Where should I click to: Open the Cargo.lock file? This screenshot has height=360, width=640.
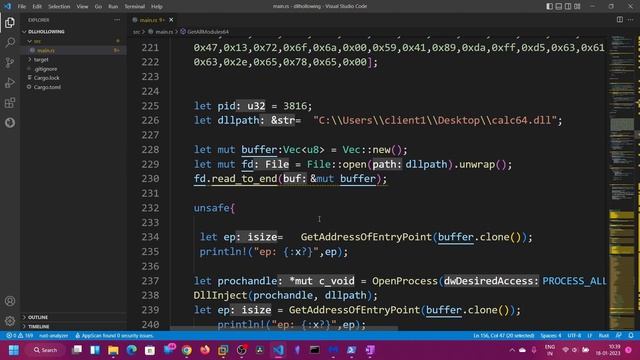tap(47, 78)
